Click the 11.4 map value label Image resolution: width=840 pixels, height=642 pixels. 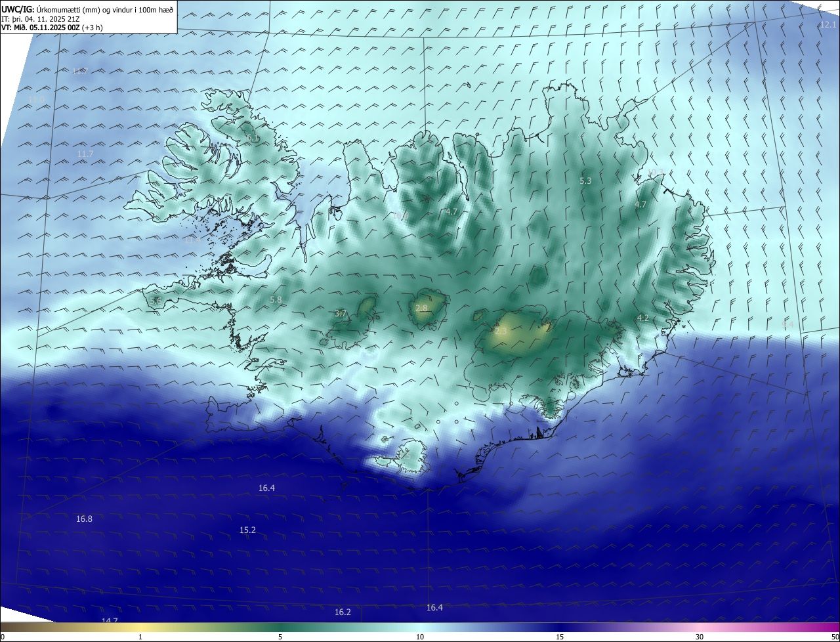coord(192,241)
